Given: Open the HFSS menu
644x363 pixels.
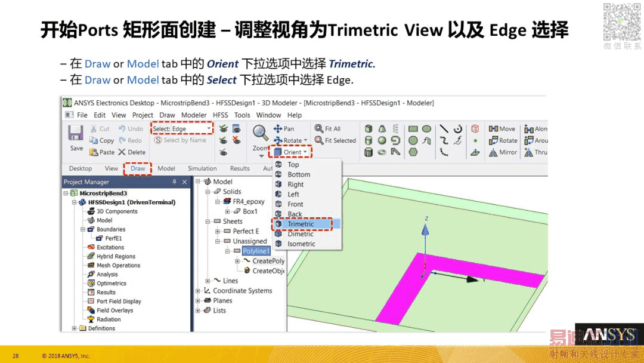Looking at the screenshot, I should pos(220,115).
